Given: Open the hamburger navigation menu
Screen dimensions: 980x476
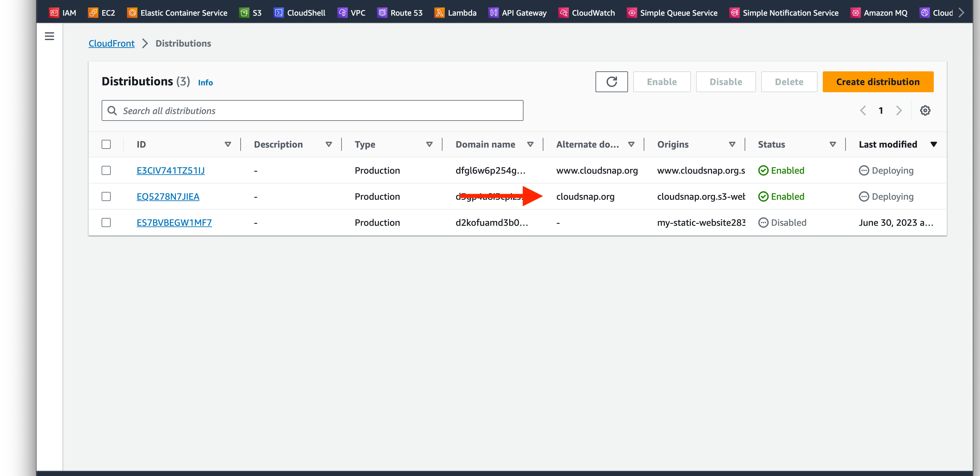Looking at the screenshot, I should tap(49, 36).
